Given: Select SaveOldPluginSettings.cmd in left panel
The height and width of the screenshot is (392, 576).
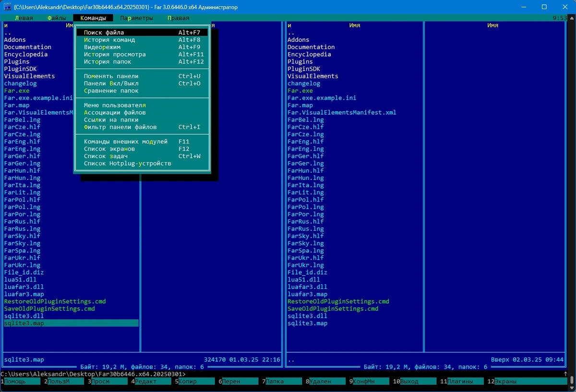Looking at the screenshot, I should coord(49,309).
